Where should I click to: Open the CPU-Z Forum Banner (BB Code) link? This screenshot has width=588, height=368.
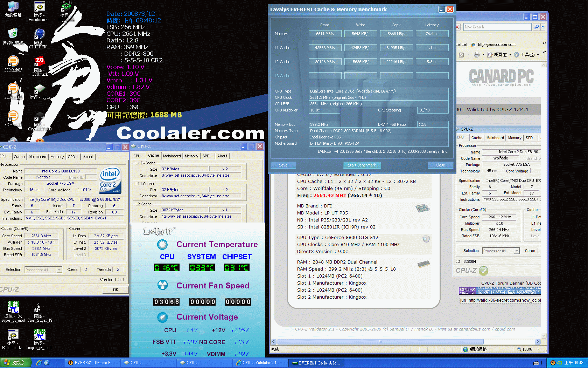pos(511,283)
